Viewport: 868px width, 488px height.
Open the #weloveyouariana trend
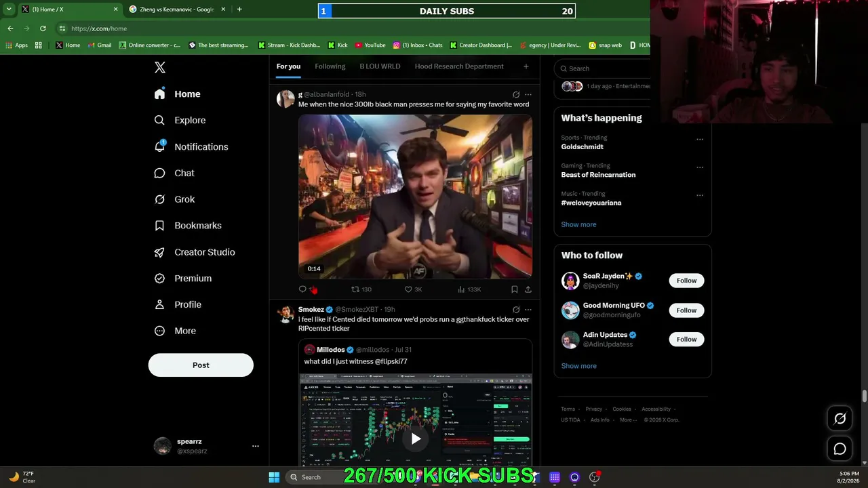click(x=591, y=203)
